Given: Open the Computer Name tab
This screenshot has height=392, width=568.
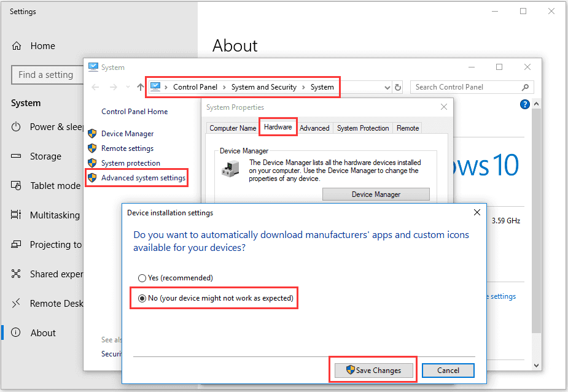Looking at the screenshot, I should (232, 128).
